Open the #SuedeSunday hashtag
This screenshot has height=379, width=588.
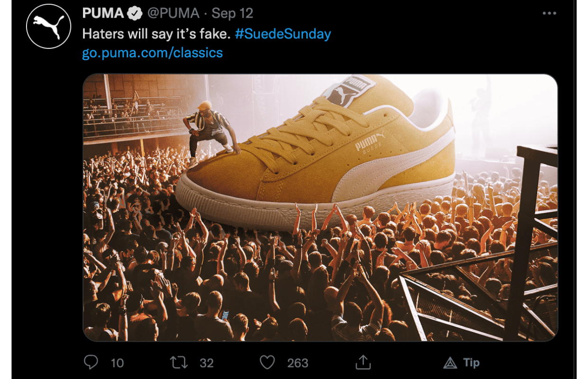coord(283,34)
